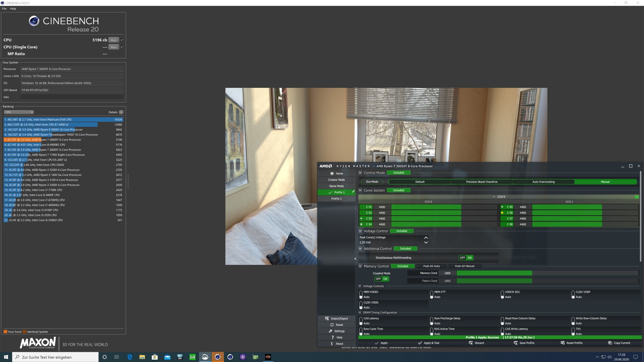644x362 pixels.
Task: Toggle Simultaneous Multithreading OFF/ON switch
Action: [x=466, y=258]
